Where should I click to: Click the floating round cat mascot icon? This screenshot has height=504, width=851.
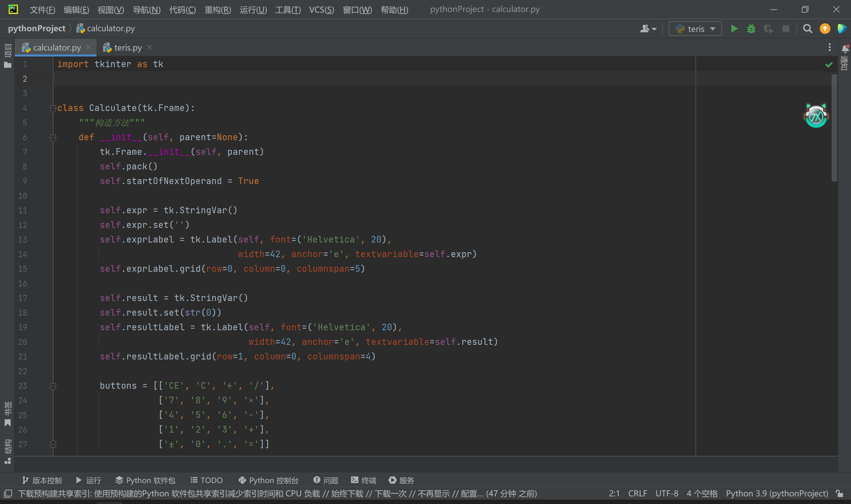(x=816, y=116)
